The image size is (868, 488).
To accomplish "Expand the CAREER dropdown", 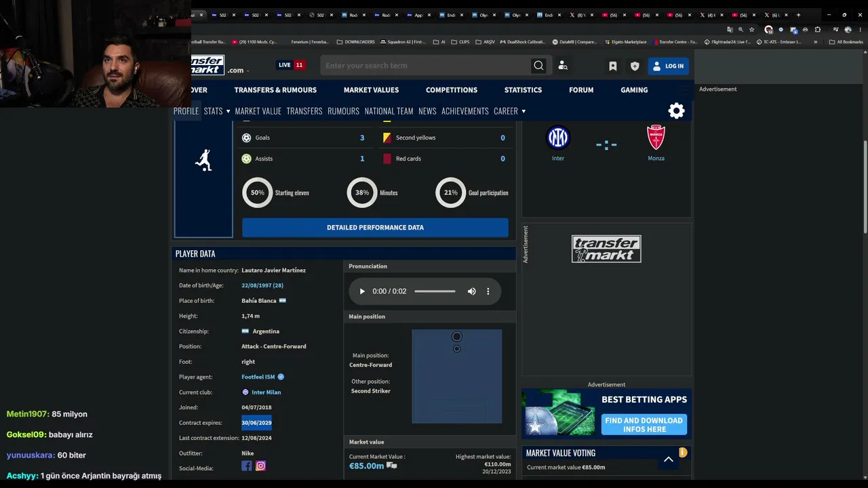I will point(510,111).
